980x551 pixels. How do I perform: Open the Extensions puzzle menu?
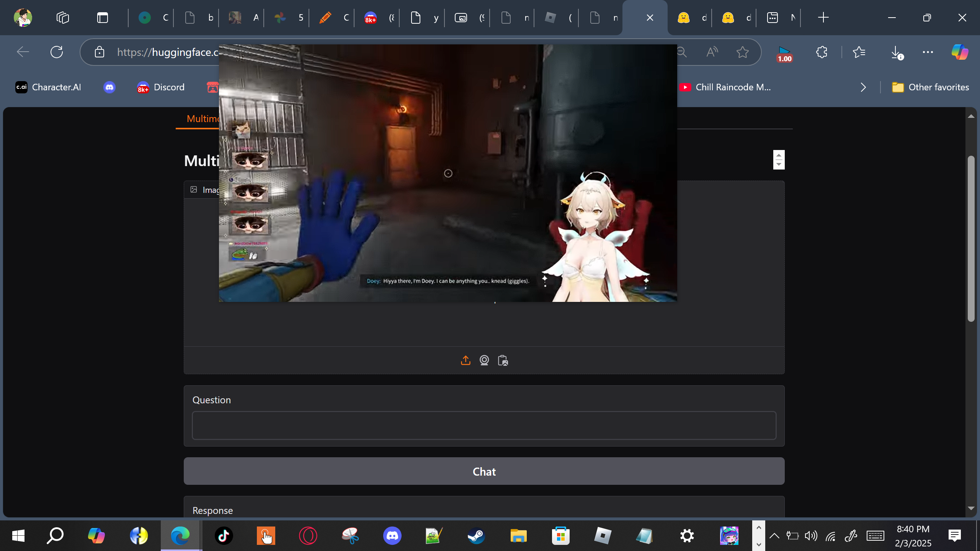click(x=822, y=52)
